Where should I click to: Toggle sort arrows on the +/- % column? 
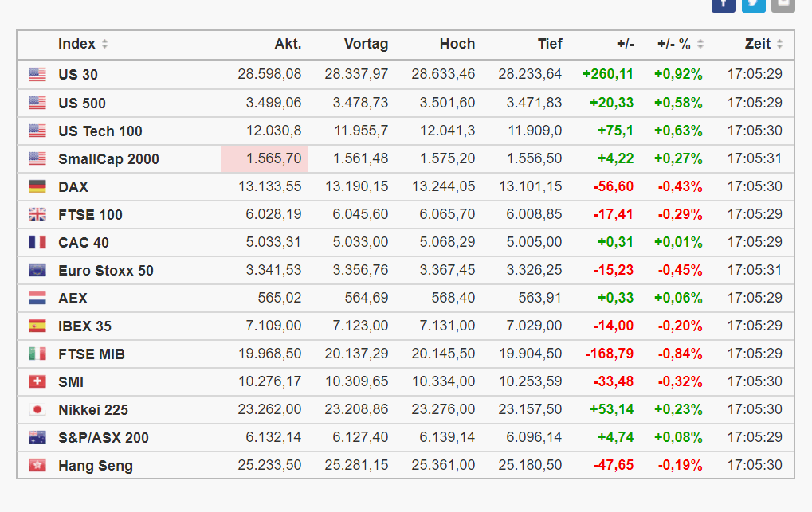700,45
